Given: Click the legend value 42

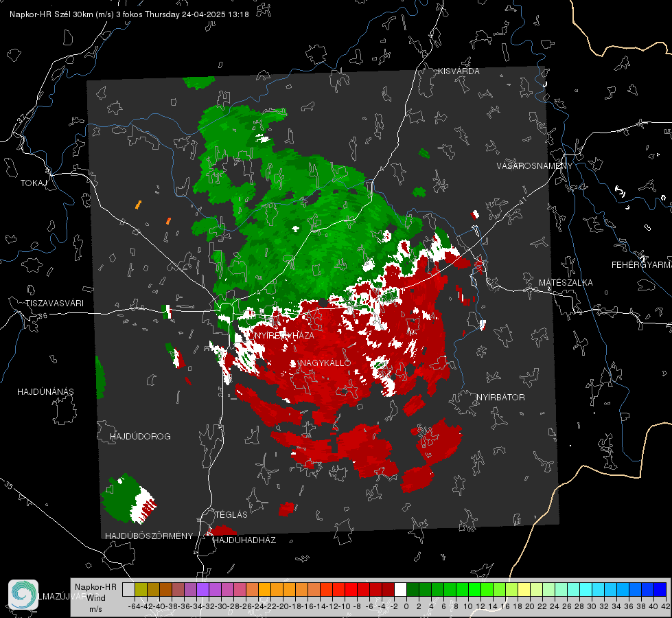Looking at the screenshot, I should (x=666, y=606).
